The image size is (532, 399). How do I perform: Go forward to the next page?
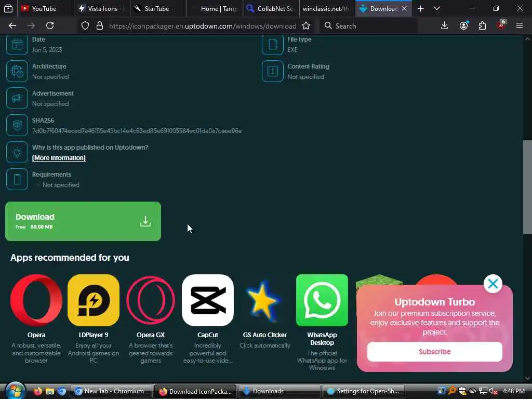(x=31, y=26)
